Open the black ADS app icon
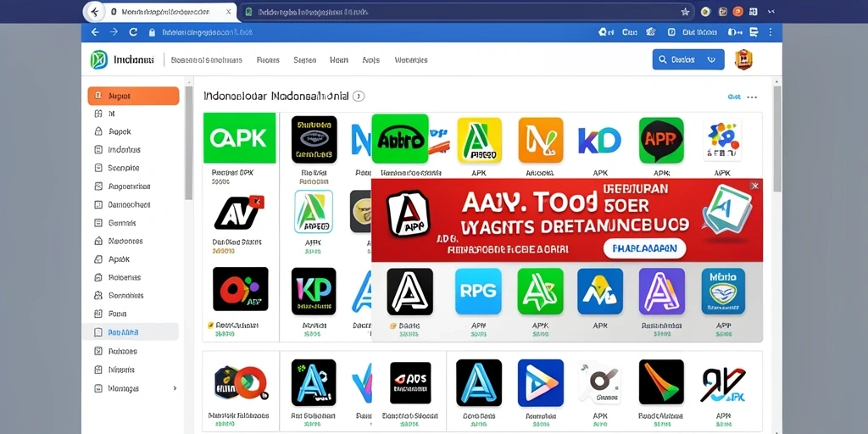 [x=410, y=382]
